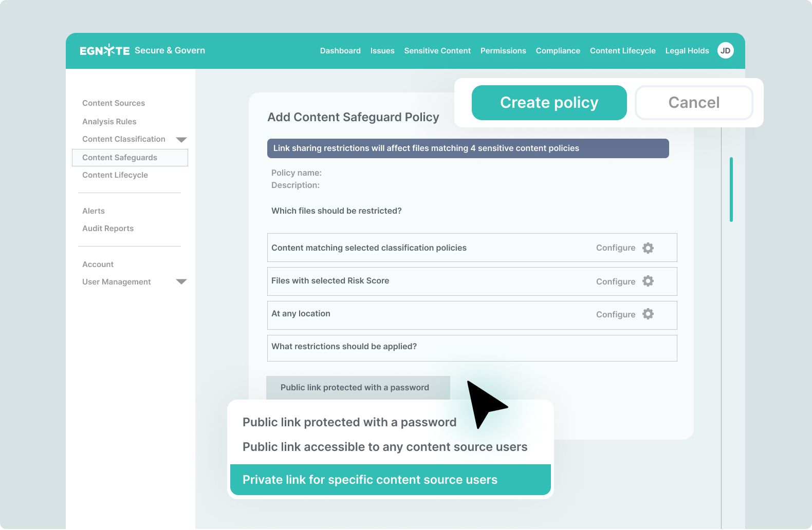
Task: Expand the Content Classification sidebar arrow
Action: [181, 140]
